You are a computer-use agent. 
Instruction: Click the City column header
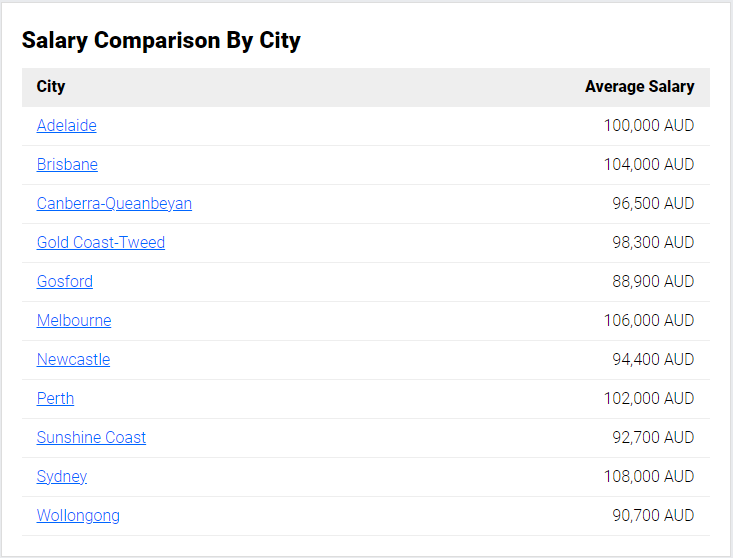[x=51, y=87]
